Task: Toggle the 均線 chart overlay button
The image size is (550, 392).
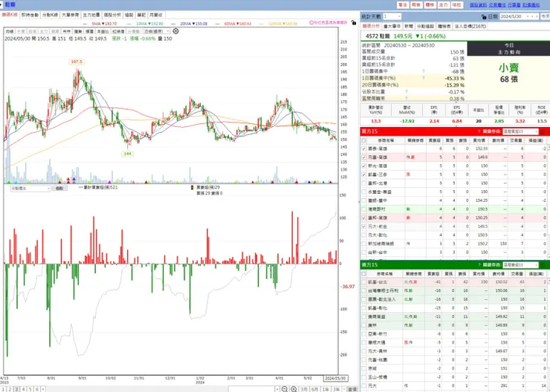Action: point(10,31)
